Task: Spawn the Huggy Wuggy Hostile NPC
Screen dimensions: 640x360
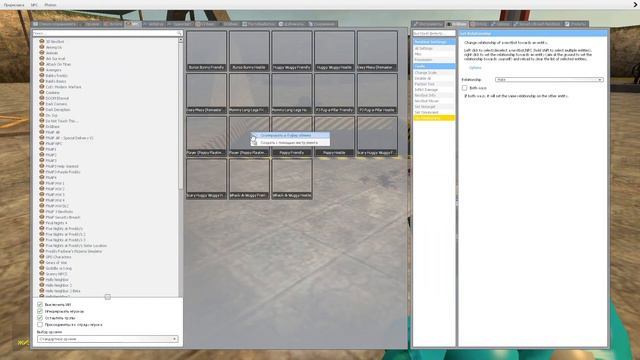Action: (334, 51)
